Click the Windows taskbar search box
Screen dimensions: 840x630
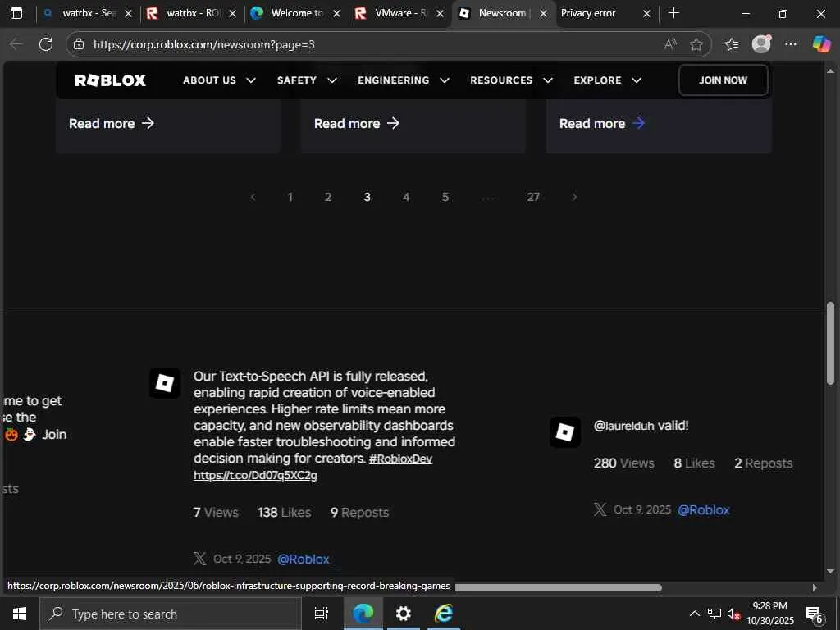pyautogui.click(x=171, y=614)
